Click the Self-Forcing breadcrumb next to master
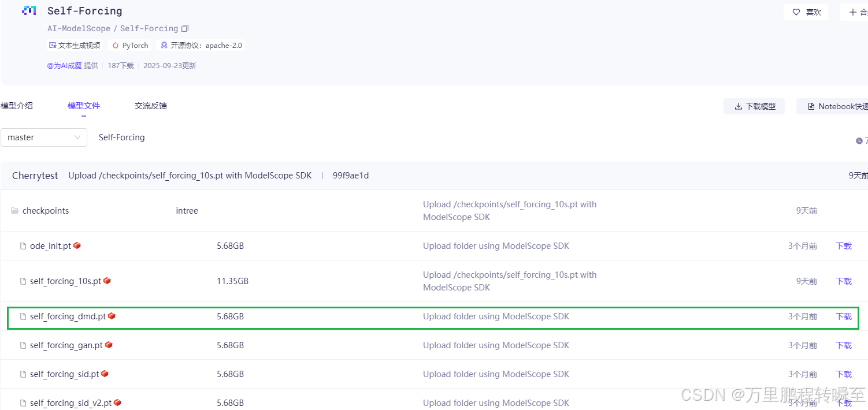 [x=122, y=137]
